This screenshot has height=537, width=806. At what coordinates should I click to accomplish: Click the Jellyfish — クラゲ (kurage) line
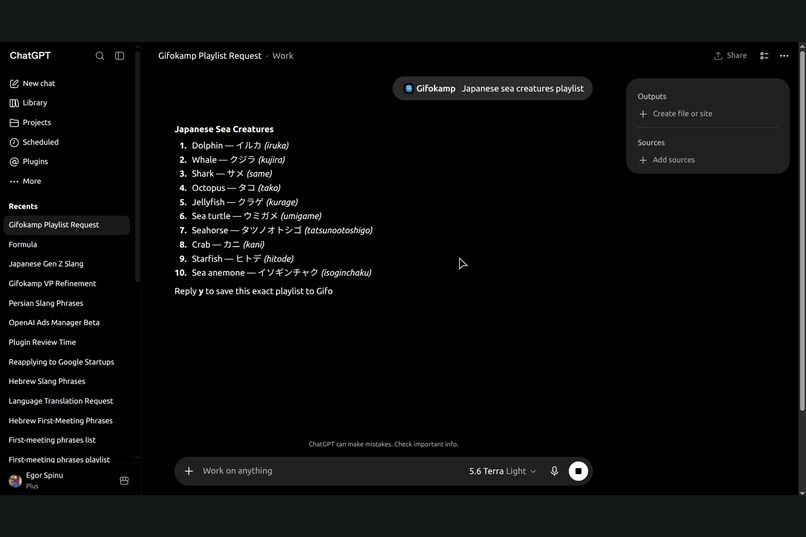[245, 202]
